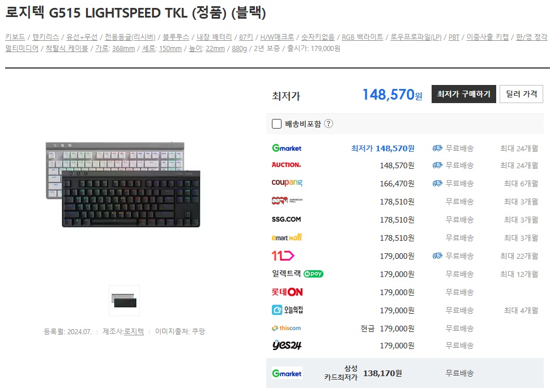Show help icon next to 배송비포함
The image size is (550, 392).
[x=329, y=124]
